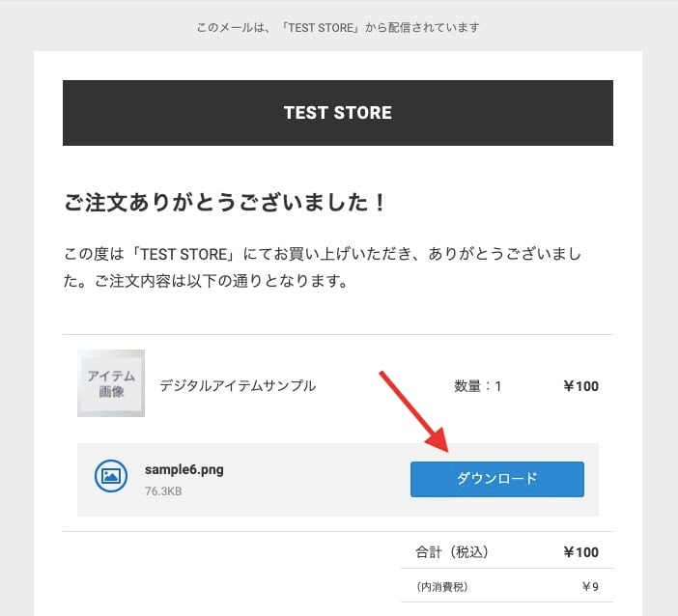Click the image file icon beside sample6.png
The width and height of the screenshot is (678, 616).
[x=111, y=476]
